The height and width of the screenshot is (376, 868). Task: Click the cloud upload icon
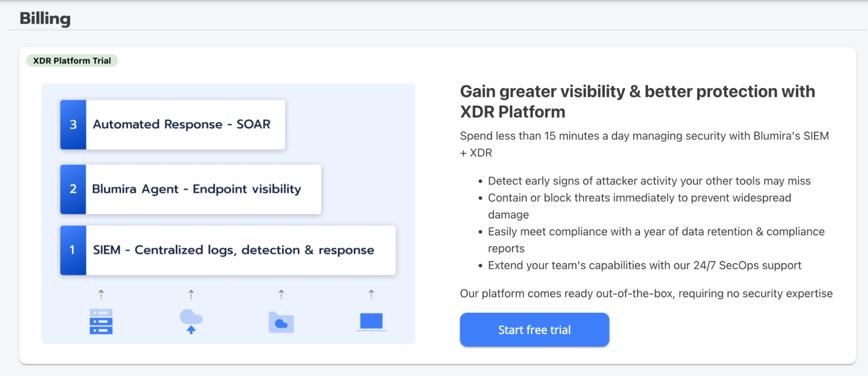191,321
